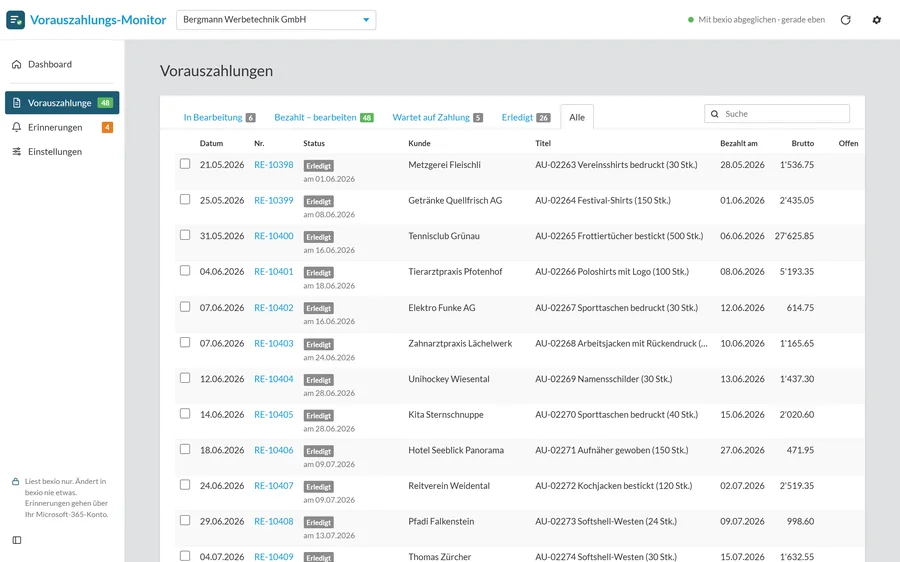Open invoice link RE-10407
The image size is (900, 562).
tap(274, 486)
